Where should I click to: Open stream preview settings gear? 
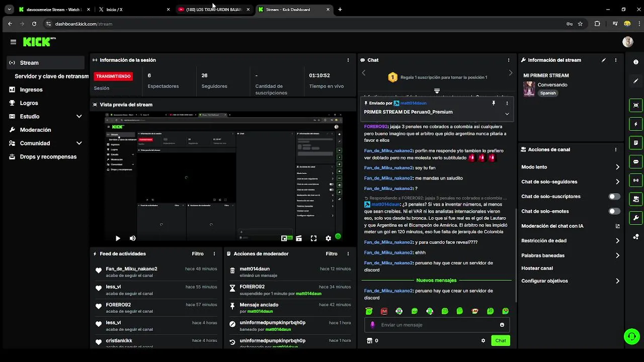point(329,238)
